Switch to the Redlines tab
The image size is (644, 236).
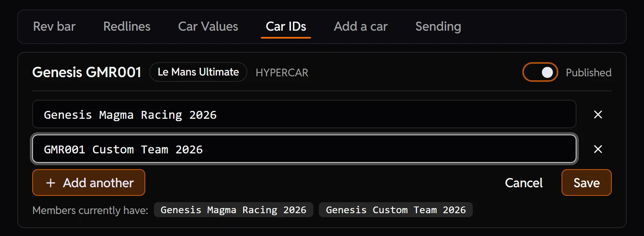point(127,26)
